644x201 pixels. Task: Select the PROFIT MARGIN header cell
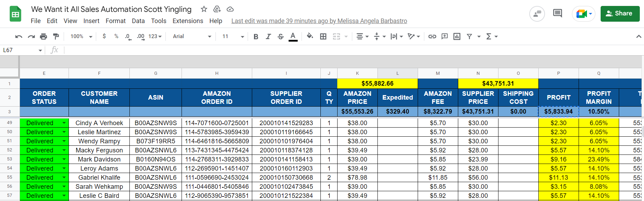pos(599,98)
